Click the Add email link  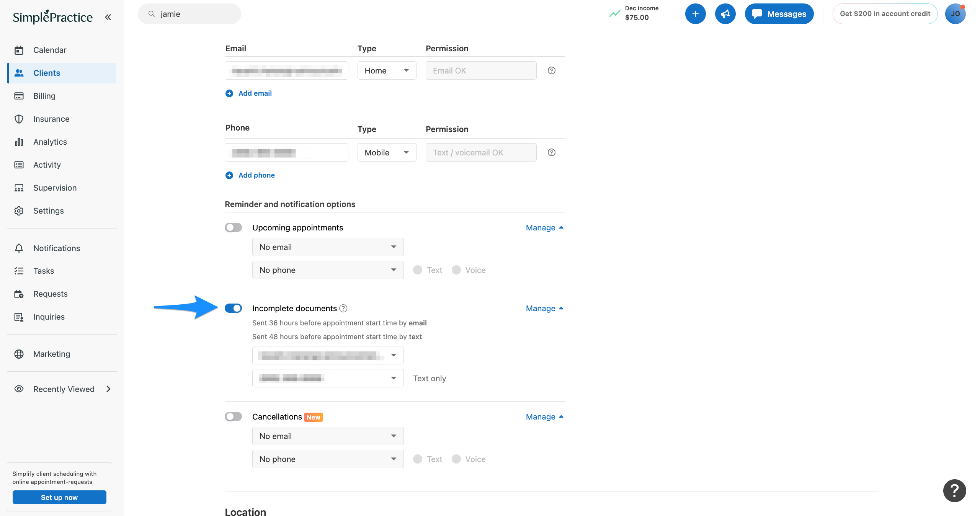point(255,93)
